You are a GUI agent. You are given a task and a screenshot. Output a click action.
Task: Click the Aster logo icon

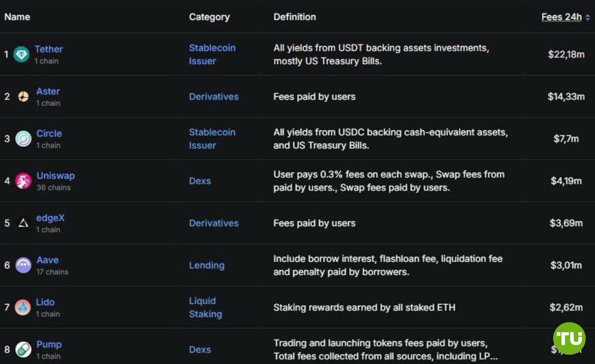coord(23,97)
